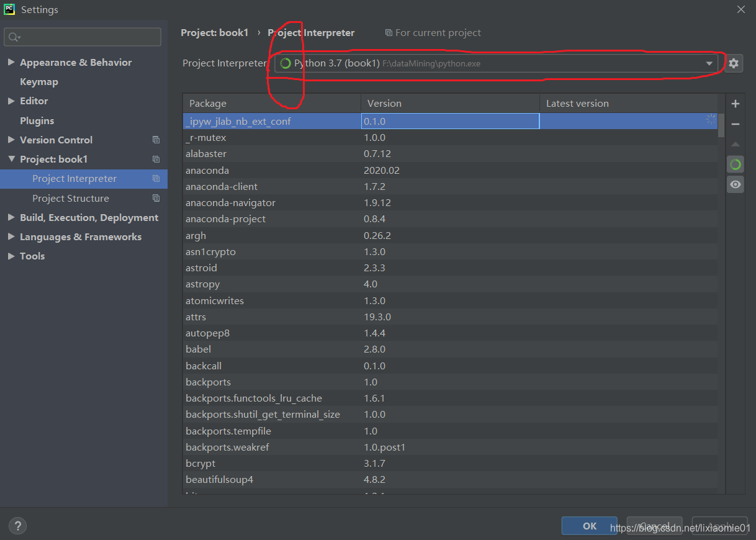Select the anaconda-navigator package row
This screenshot has height=540, width=756.
451,202
